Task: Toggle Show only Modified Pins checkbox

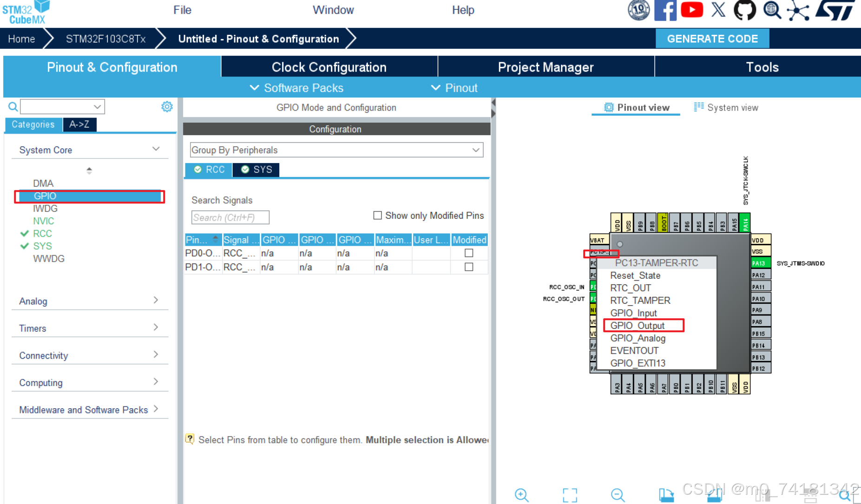Action: tap(378, 216)
